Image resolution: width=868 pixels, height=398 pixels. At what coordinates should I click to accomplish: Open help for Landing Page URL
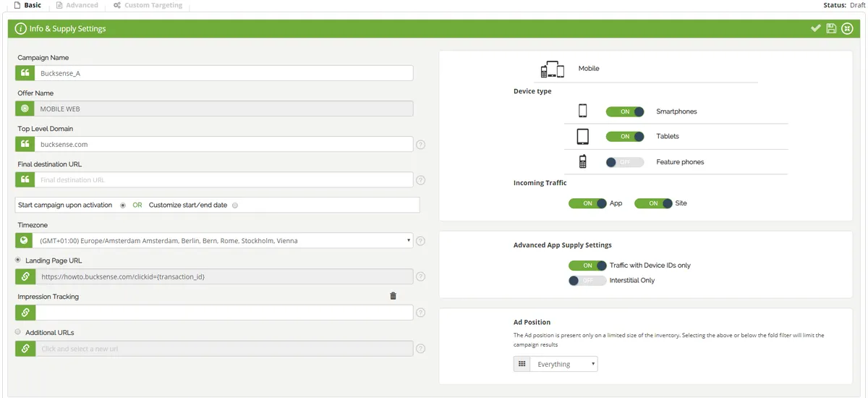point(421,276)
